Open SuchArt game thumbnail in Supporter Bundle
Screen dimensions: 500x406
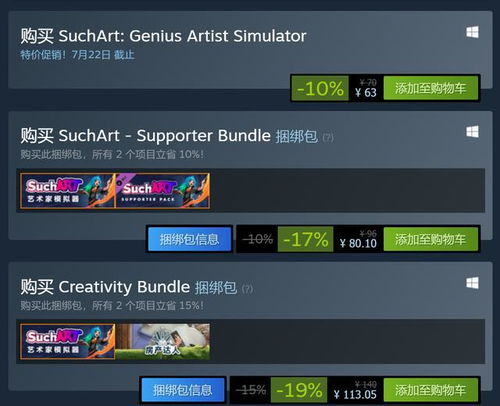pos(67,191)
